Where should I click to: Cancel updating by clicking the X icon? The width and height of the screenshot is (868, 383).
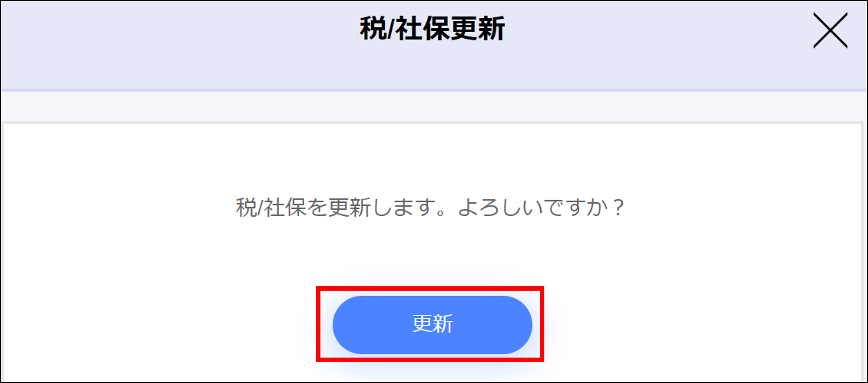point(830,30)
